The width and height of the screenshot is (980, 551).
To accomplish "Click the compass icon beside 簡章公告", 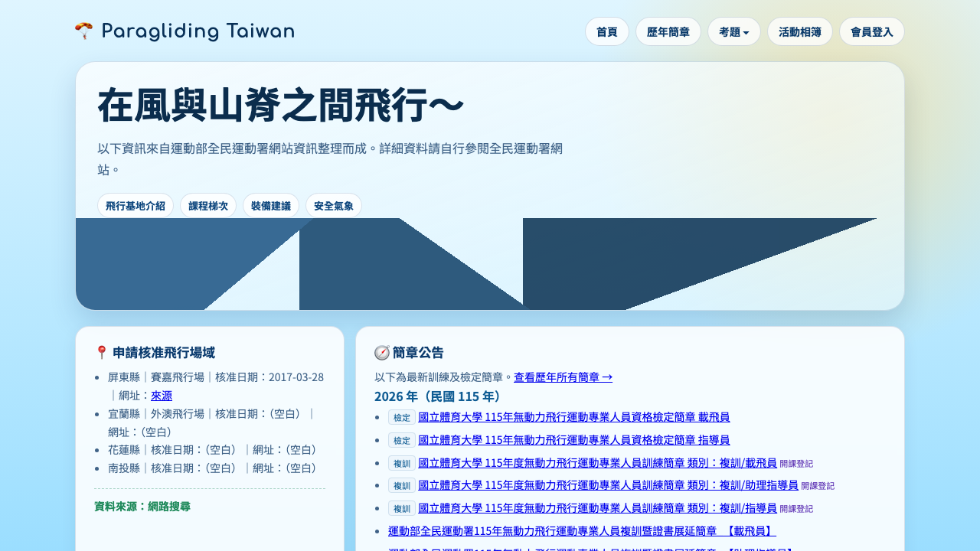I will click(382, 353).
